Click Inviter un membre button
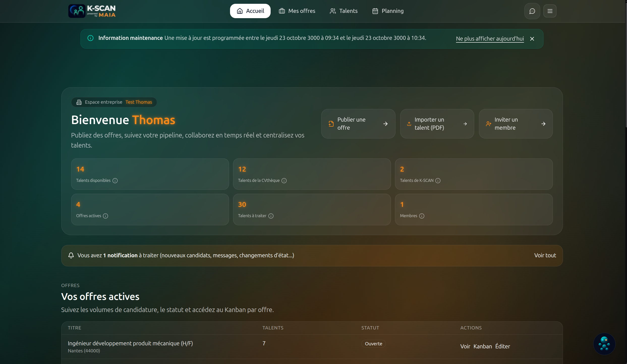Screen dimensions: 627x364 point(516,124)
